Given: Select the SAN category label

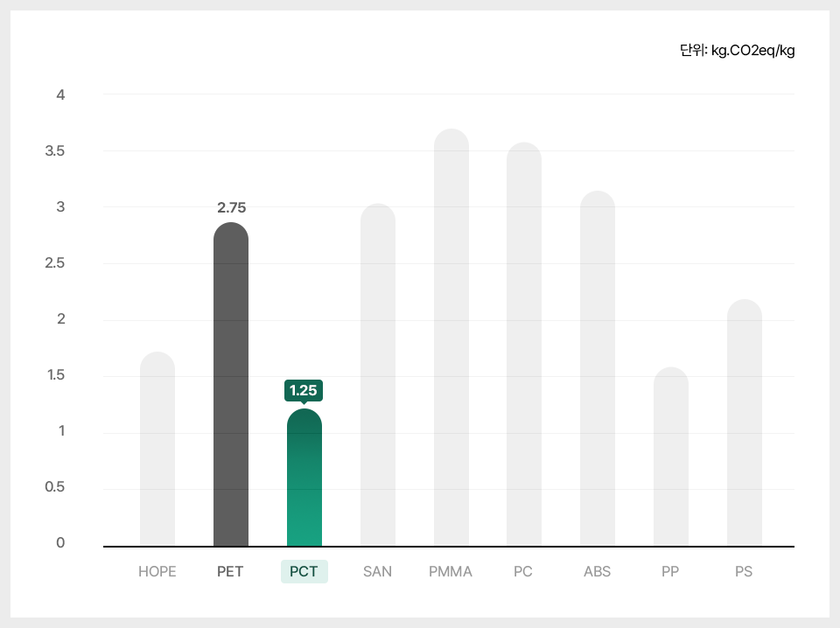Looking at the screenshot, I should (x=377, y=572).
